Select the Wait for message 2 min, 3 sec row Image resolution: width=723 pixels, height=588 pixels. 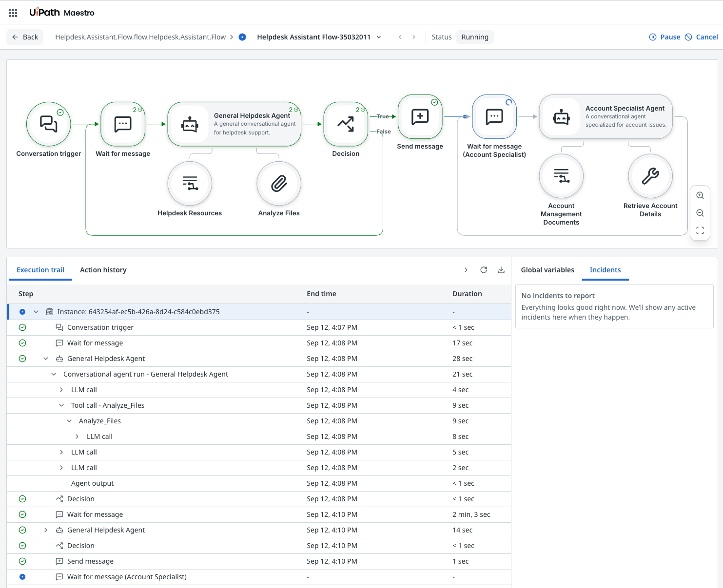pyautogui.click(x=259, y=514)
